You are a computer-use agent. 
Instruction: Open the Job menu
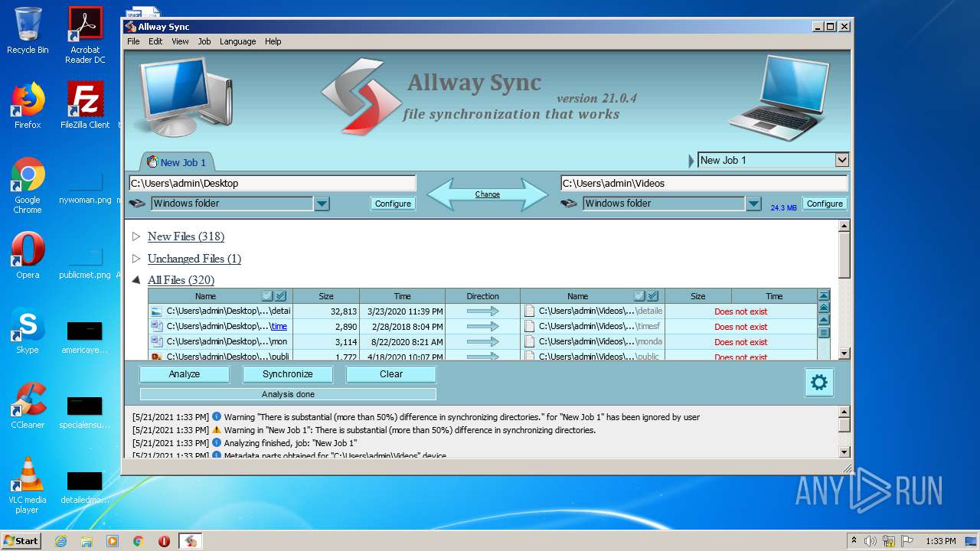tap(204, 41)
